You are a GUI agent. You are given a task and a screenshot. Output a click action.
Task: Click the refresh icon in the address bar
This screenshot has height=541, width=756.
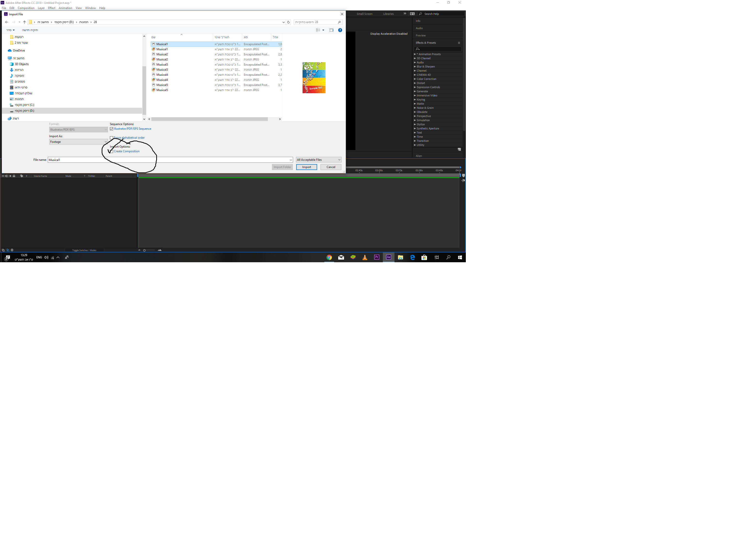point(288,22)
